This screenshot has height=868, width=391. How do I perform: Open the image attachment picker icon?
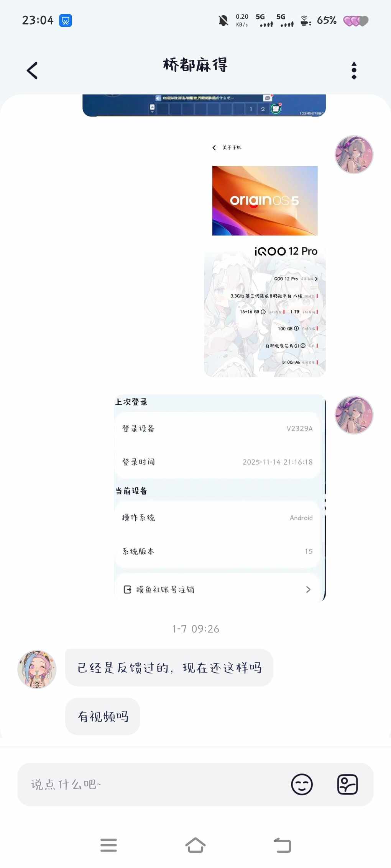[x=347, y=784]
